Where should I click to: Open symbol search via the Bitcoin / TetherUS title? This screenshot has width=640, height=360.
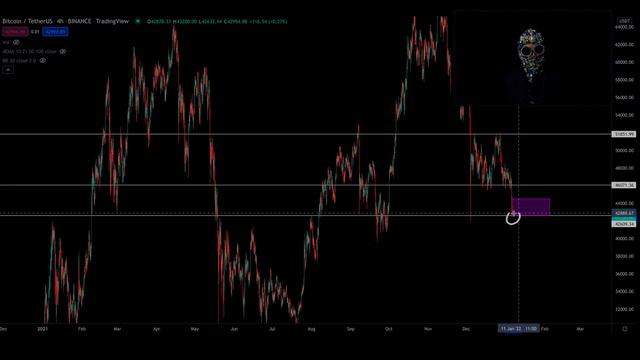27,21
